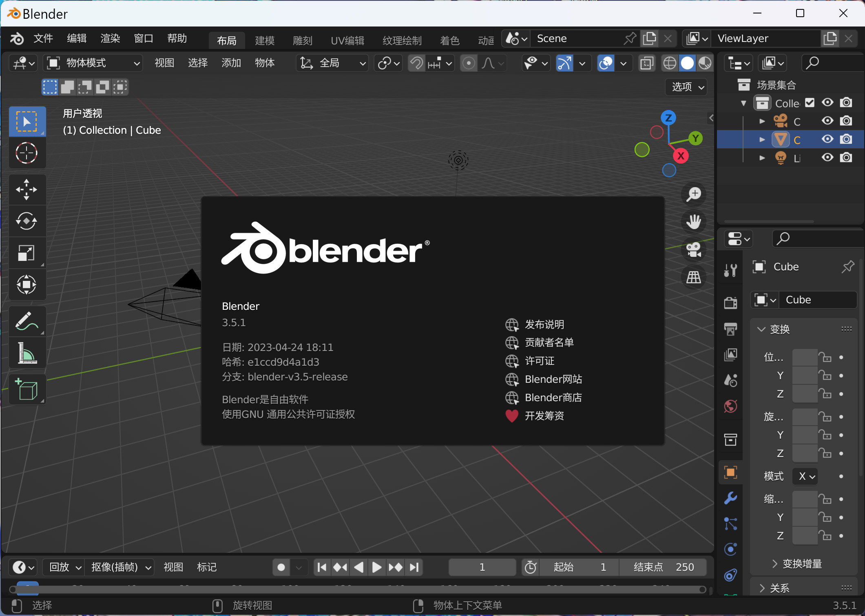The width and height of the screenshot is (865, 616).
Task: Toggle camera object visibility in outliner
Action: 827,121
